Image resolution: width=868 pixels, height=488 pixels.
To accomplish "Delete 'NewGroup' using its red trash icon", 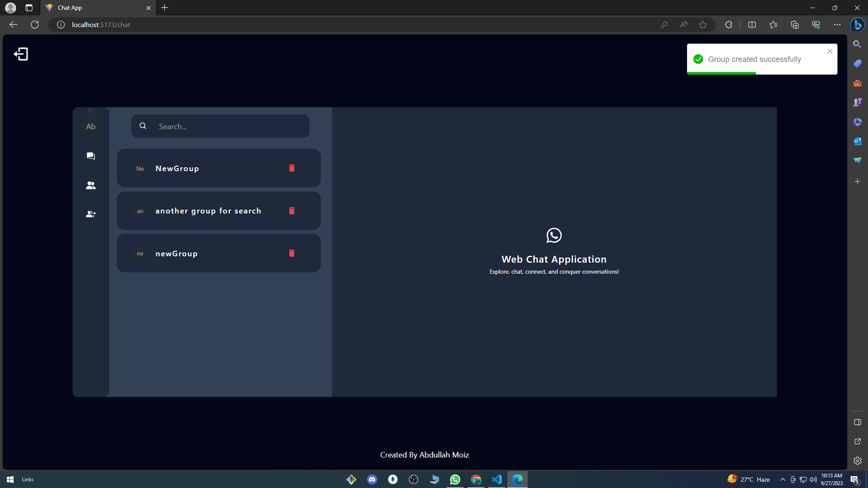I will coord(291,168).
